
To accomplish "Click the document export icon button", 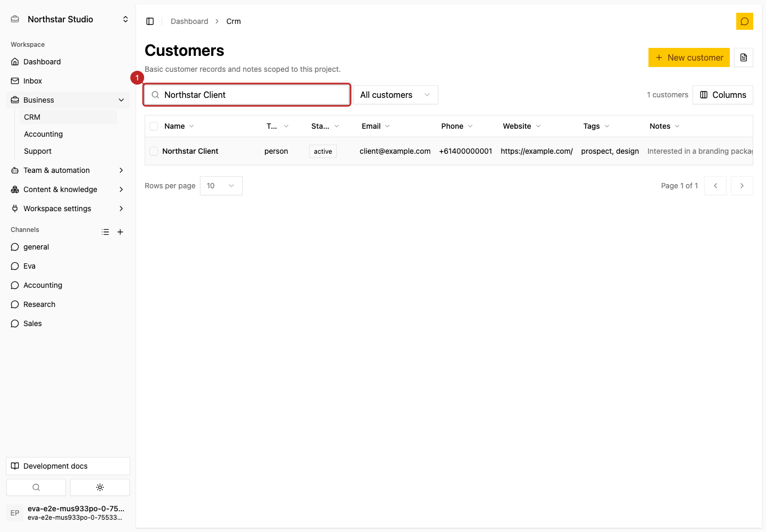I will pos(744,57).
